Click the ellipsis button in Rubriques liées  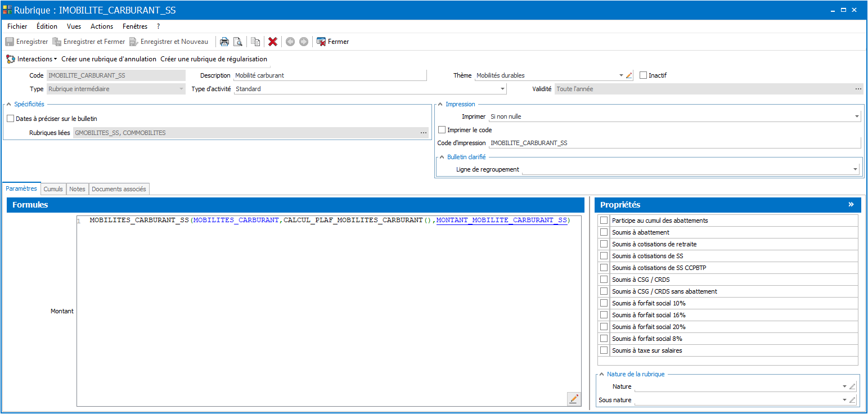424,133
